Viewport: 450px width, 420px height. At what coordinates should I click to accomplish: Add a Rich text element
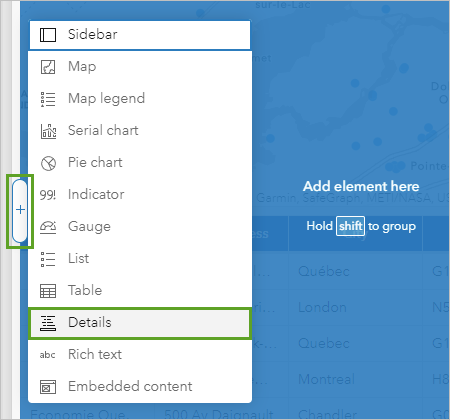[x=139, y=354]
